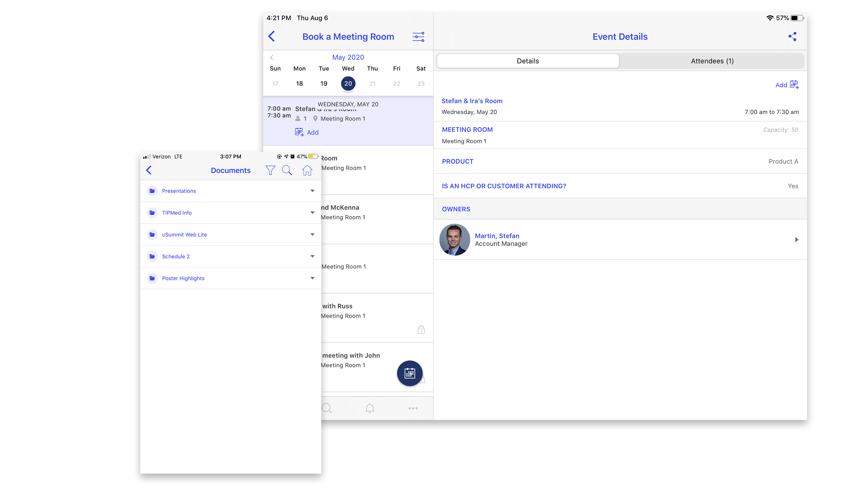Click the Presentations folder icon
Viewport: 844px width, 504px height.
click(x=152, y=191)
